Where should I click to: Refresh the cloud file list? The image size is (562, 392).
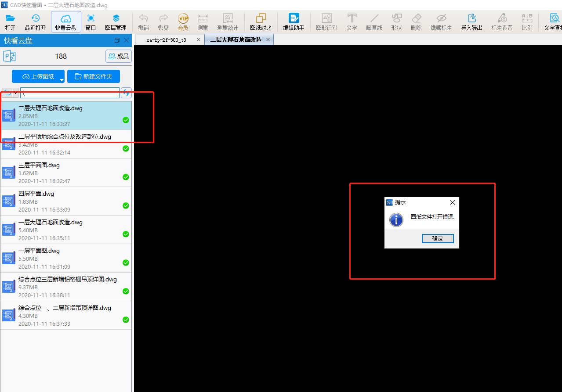click(126, 93)
